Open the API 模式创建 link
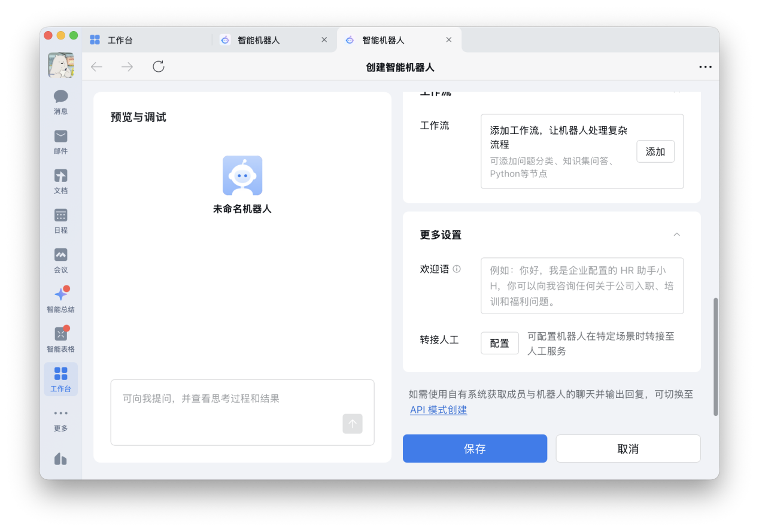This screenshot has height=532, width=759. coord(439,410)
